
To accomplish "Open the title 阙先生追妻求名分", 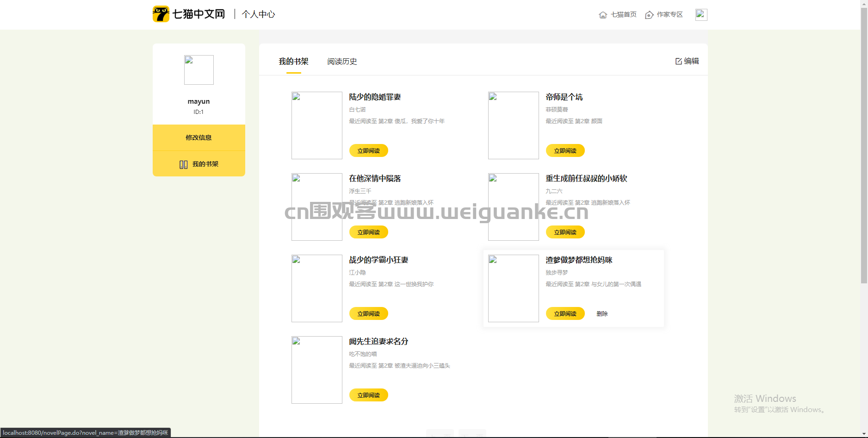I will [x=378, y=341].
